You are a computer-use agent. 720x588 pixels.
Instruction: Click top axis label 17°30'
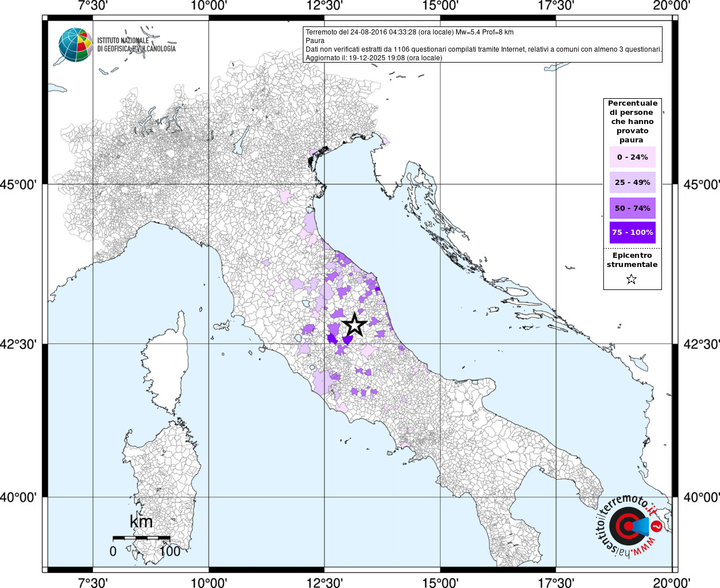[x=556, y=6]
